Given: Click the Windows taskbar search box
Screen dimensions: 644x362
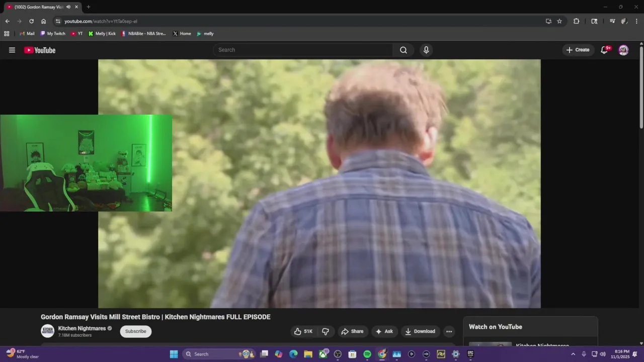Looking at the screenshot, I should tap(219, 354).
